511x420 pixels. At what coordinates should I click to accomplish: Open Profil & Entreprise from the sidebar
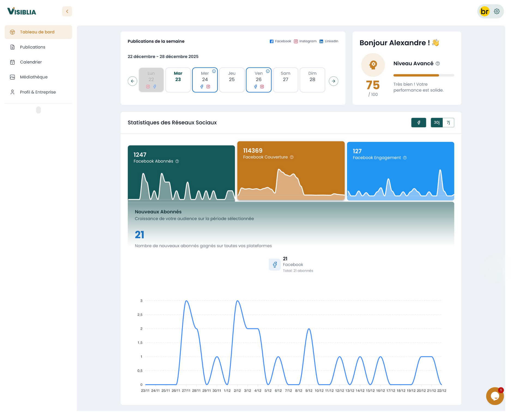38,92
